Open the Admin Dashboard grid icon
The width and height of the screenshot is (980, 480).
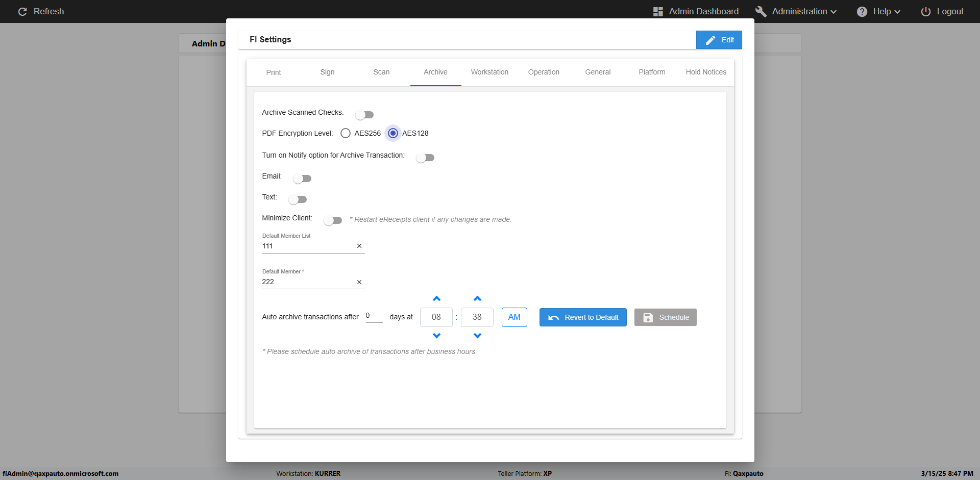pyautogui.click(x=658, y=11)
